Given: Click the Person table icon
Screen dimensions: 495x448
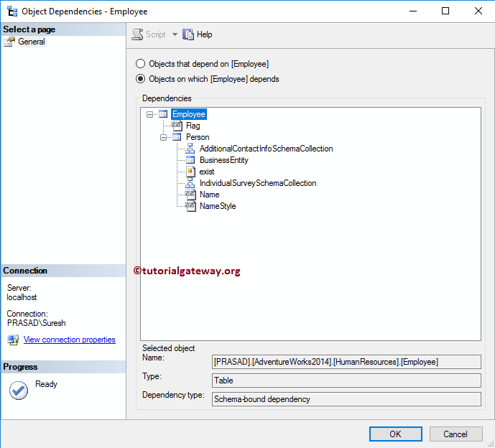Looking at the screenshot, I should coord(177,137).
